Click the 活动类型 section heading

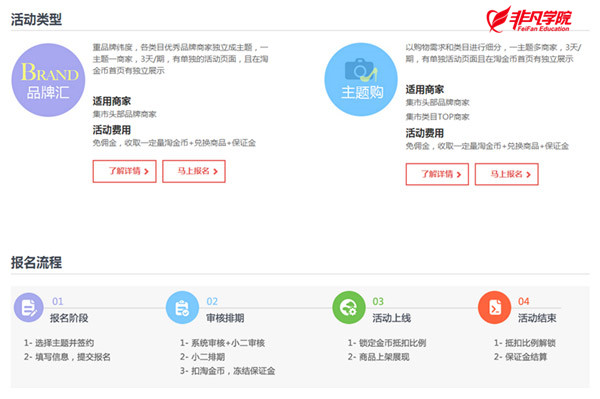pyautogui.click(x=36, y=19)
